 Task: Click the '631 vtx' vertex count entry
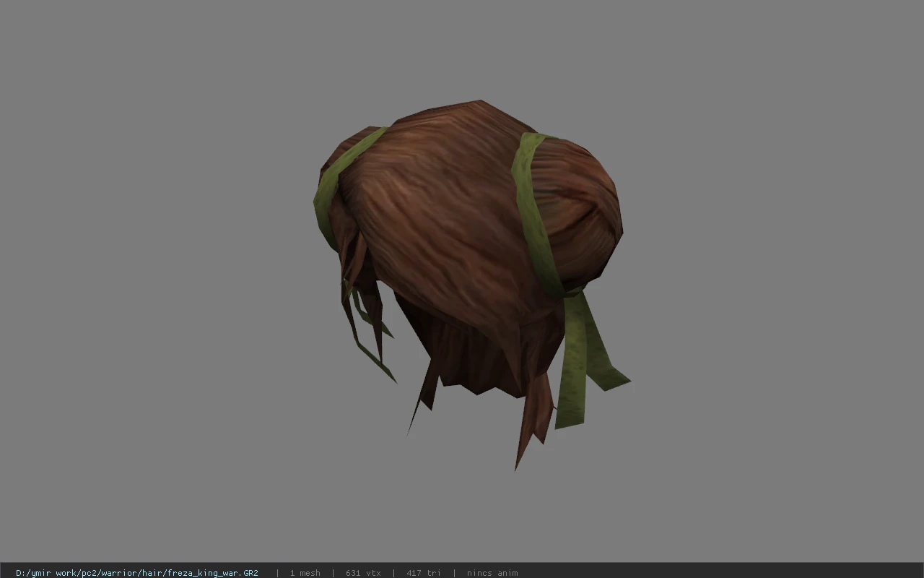click(x=363, y=573)
